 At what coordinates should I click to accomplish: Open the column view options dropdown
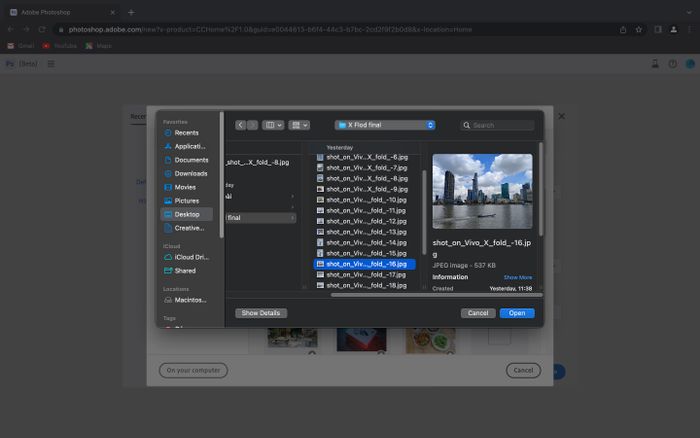273,125
